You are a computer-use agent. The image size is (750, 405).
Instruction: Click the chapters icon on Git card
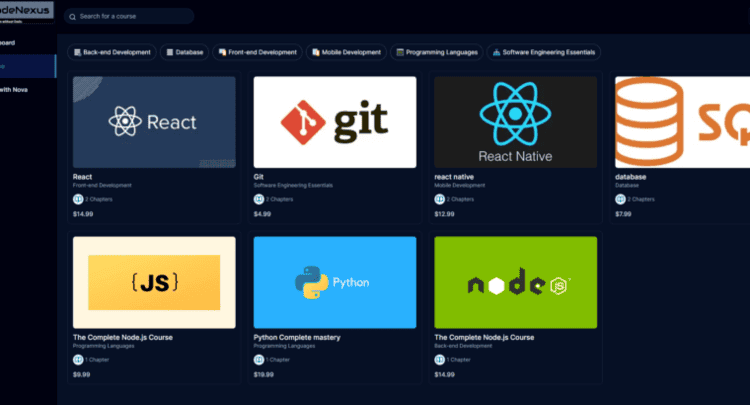click(259, 199)
